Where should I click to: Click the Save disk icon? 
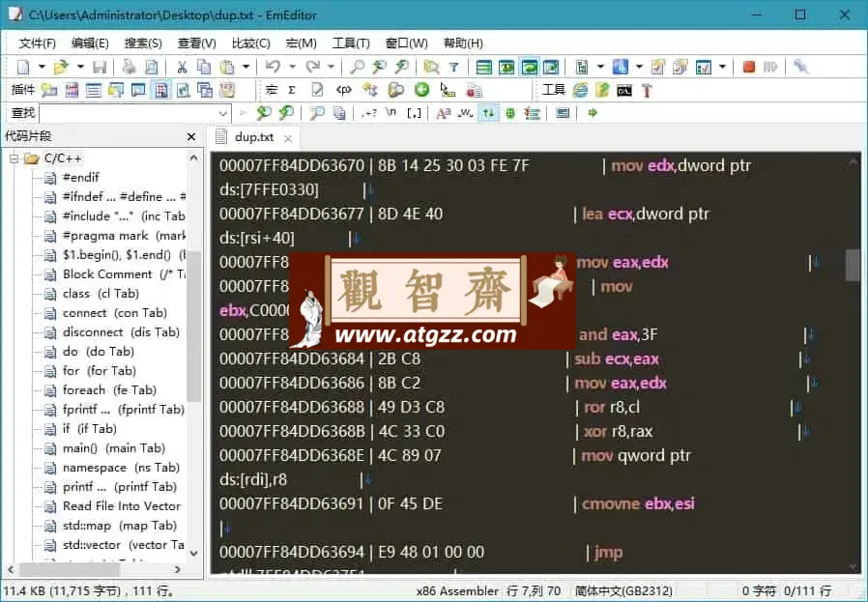[x=100, y=67]
